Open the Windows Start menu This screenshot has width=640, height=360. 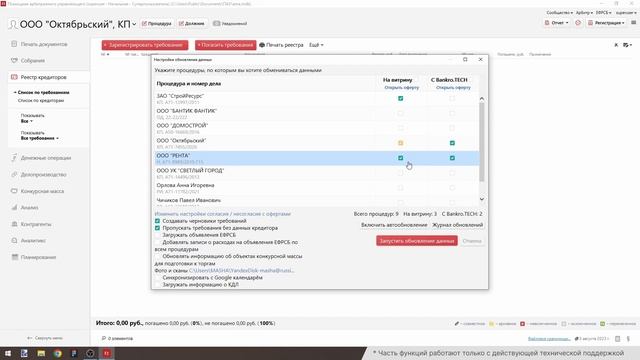(8, 353)
